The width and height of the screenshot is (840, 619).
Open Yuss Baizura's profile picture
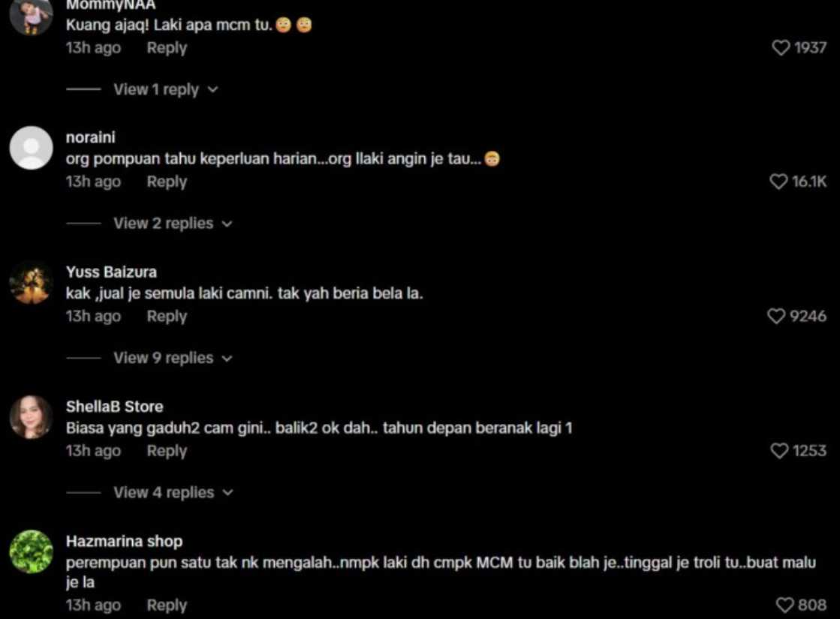point(31,283)
